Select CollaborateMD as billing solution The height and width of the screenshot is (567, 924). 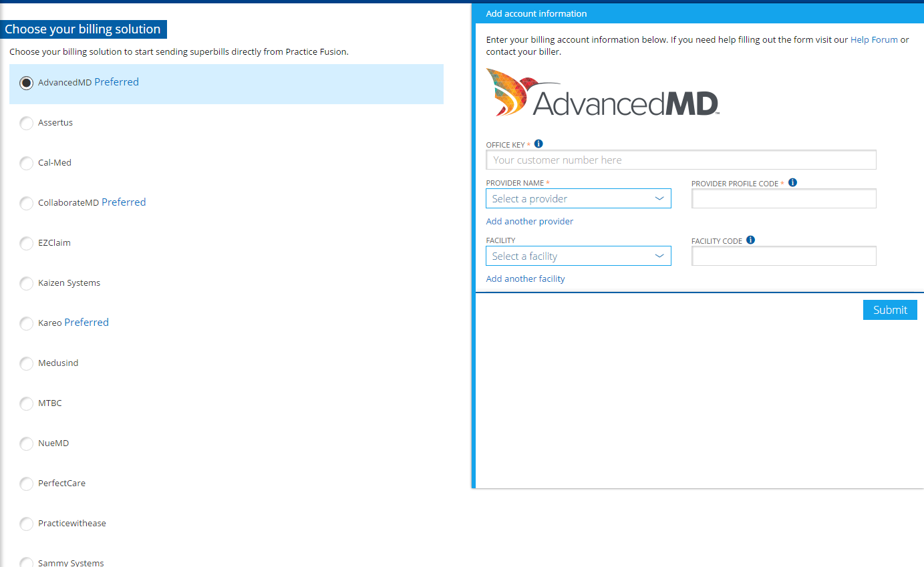(x=26, y=203)
